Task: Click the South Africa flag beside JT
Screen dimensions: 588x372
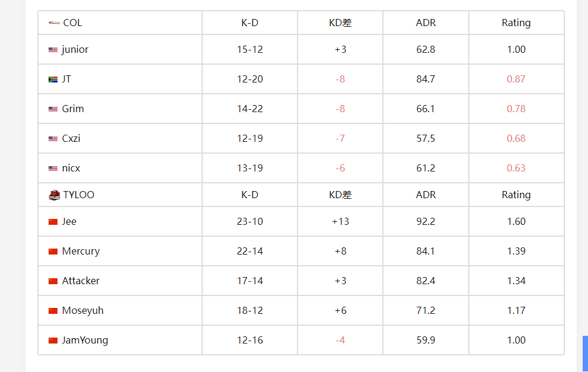Action: 53,80
